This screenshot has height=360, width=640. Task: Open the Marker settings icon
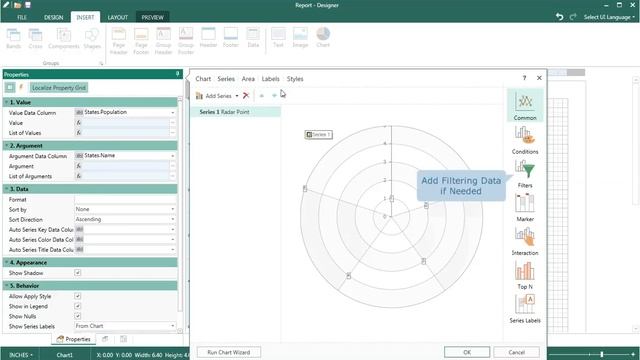(x=525, y=208)
